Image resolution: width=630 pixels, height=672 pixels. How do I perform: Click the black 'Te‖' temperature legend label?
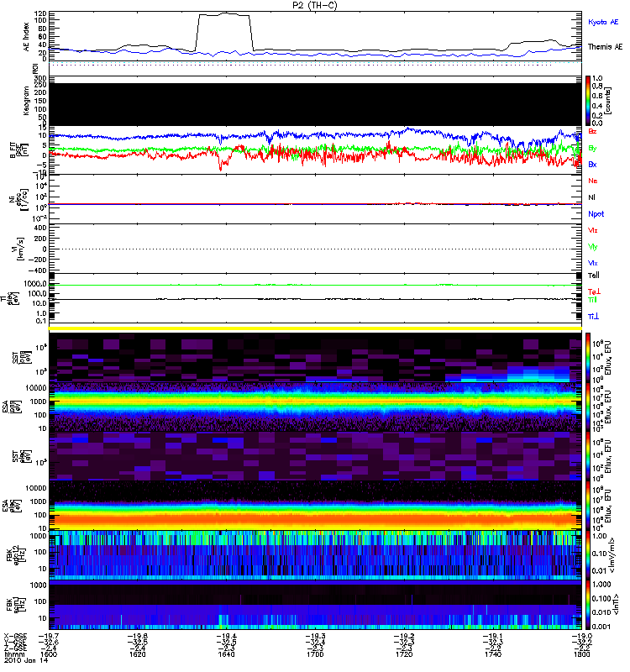(x=594, y=276)
